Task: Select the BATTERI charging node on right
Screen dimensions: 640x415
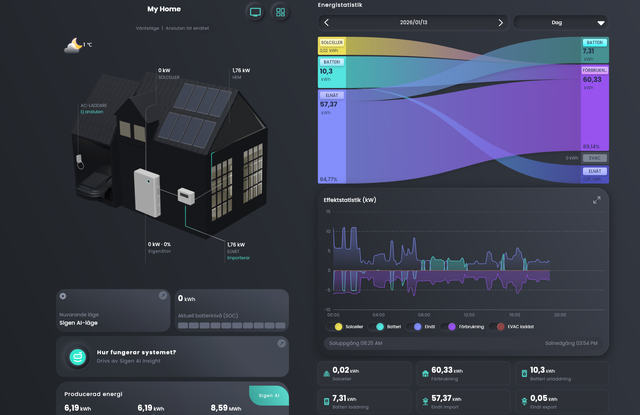Action: coord(595,50)
